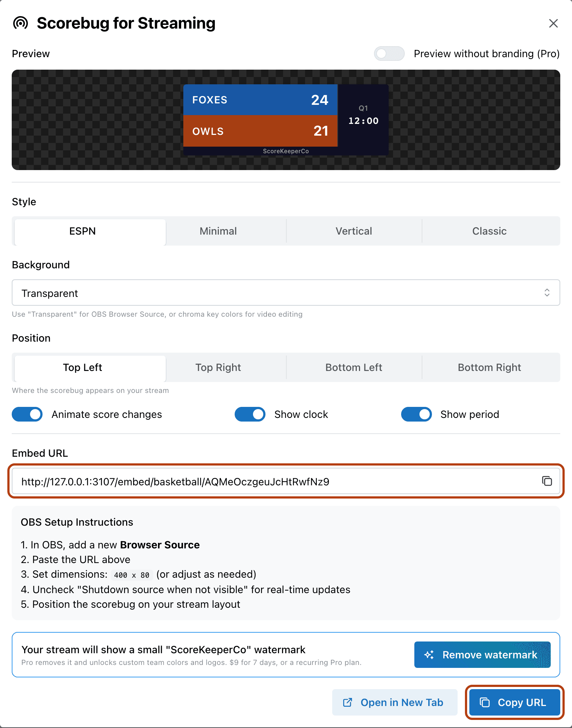Open the scorebug in a new tab
The width and height of the screenshot is (572, 728).
tap(395, 702)
